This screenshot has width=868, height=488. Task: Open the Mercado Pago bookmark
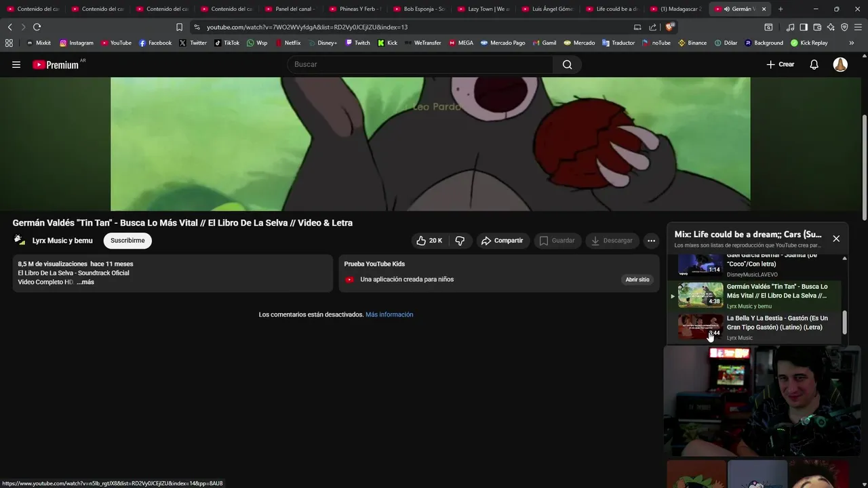tap(502, 43)
